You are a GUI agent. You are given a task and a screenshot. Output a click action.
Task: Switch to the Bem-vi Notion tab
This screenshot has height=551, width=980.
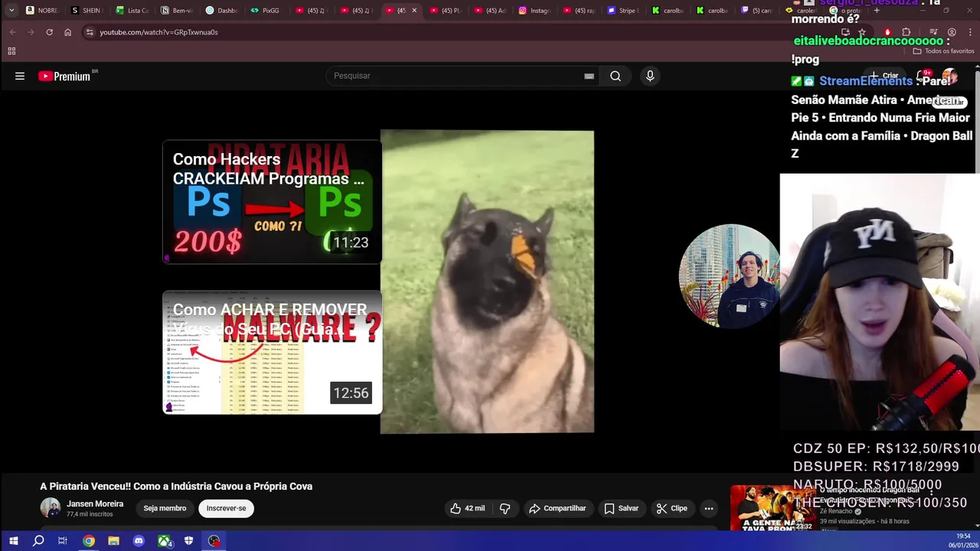pos(177,11)
